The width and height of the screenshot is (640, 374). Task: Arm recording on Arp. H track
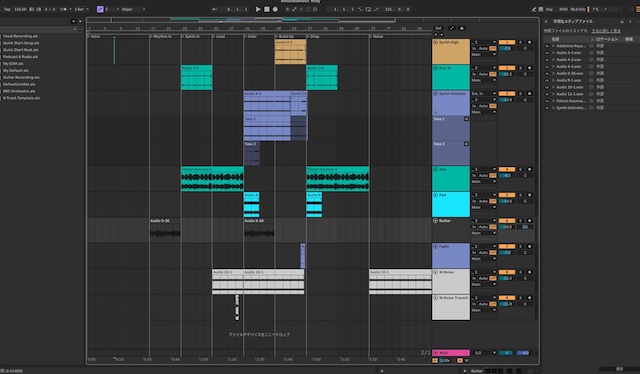pos(529,68)
